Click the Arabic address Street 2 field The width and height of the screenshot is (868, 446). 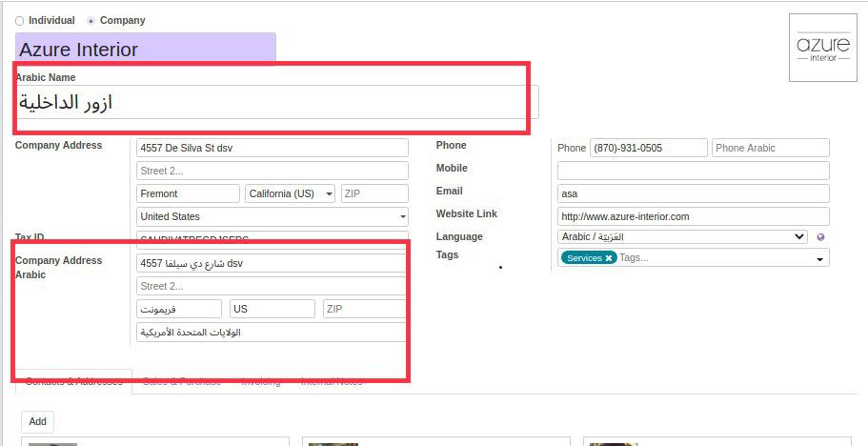272,286
